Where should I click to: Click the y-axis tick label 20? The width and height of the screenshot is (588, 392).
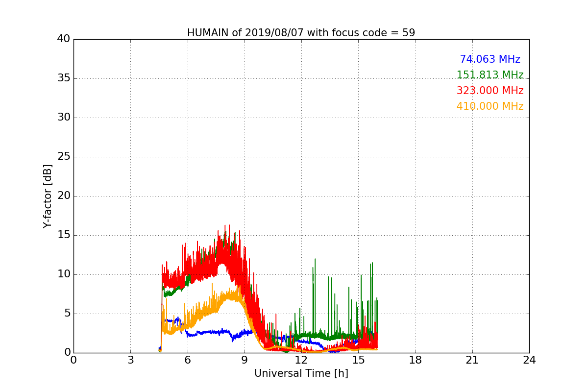[64, 196]
